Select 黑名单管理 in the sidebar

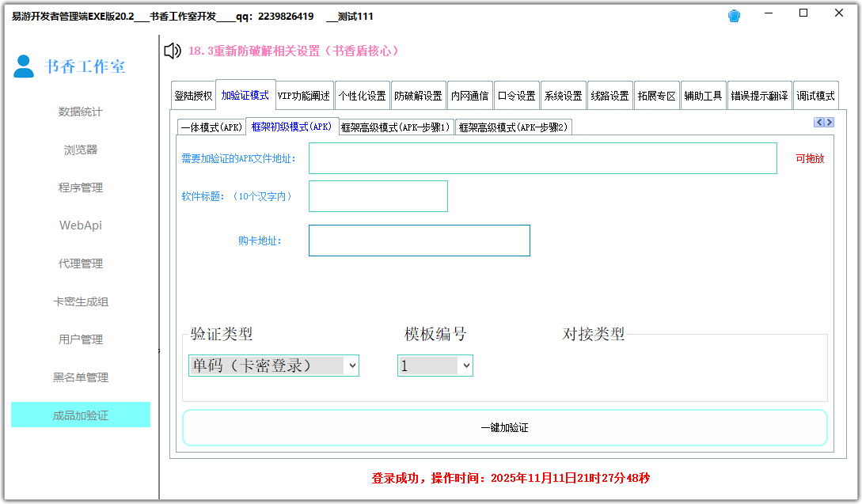click(x=80, y=377)
